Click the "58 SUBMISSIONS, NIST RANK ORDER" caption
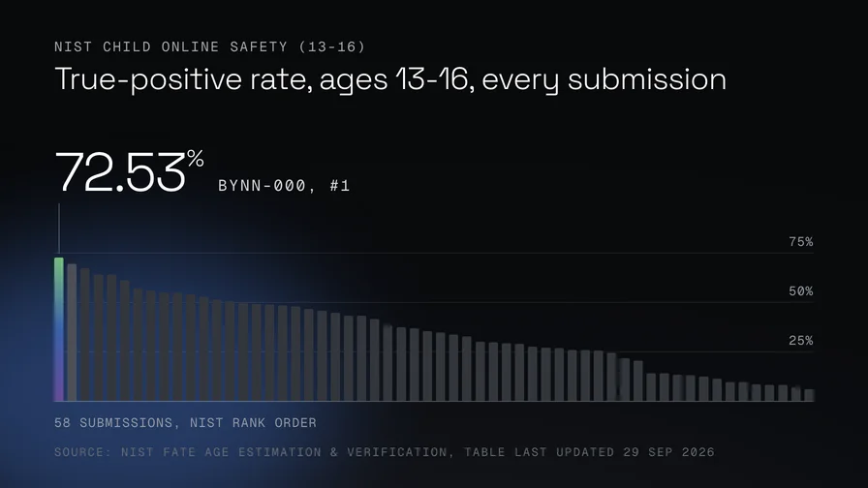868x488 pixels. 185,423
